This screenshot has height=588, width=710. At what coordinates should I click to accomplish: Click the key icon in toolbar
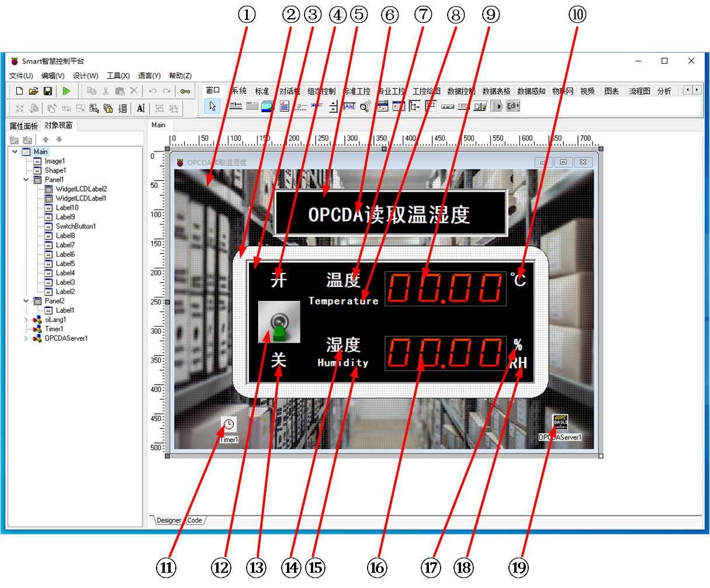pyautogui.click(x=185, y=91)
